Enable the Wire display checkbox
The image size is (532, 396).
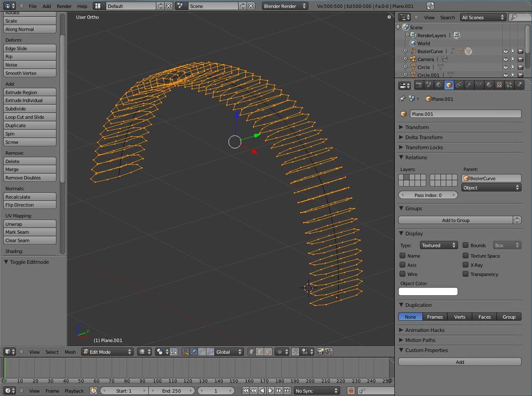(x=403, y=274)
